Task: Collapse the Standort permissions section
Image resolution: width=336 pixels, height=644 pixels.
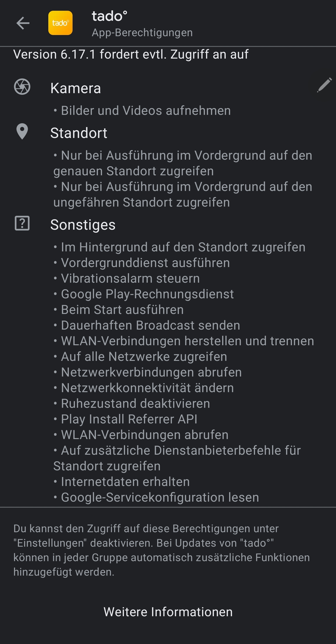Action: tap(79, 133)
